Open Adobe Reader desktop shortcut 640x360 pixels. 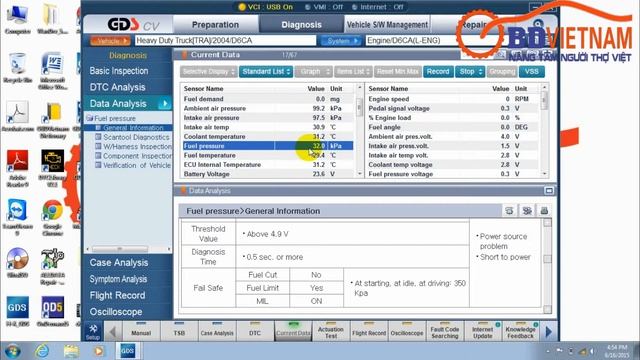pos(17,168)
